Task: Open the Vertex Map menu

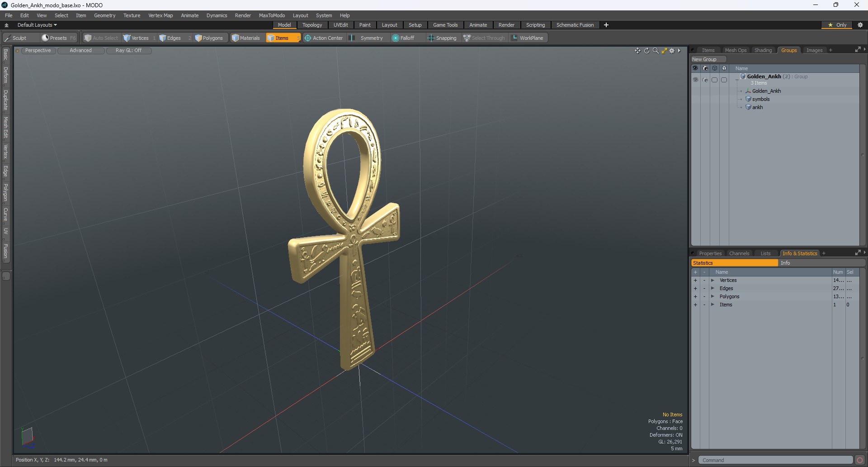Action: pyautogui.click(x=160, y=15)
